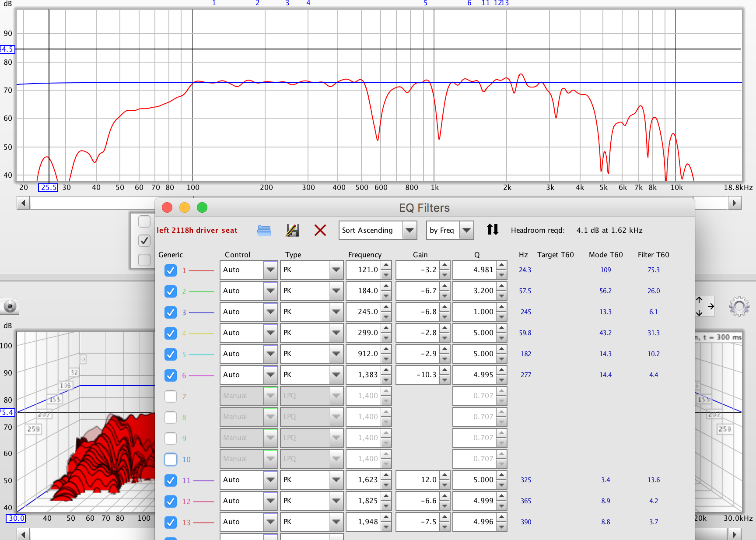756x540 pixels.
Task: Click the green zoom button of EQ Filters
Action: 202,207
